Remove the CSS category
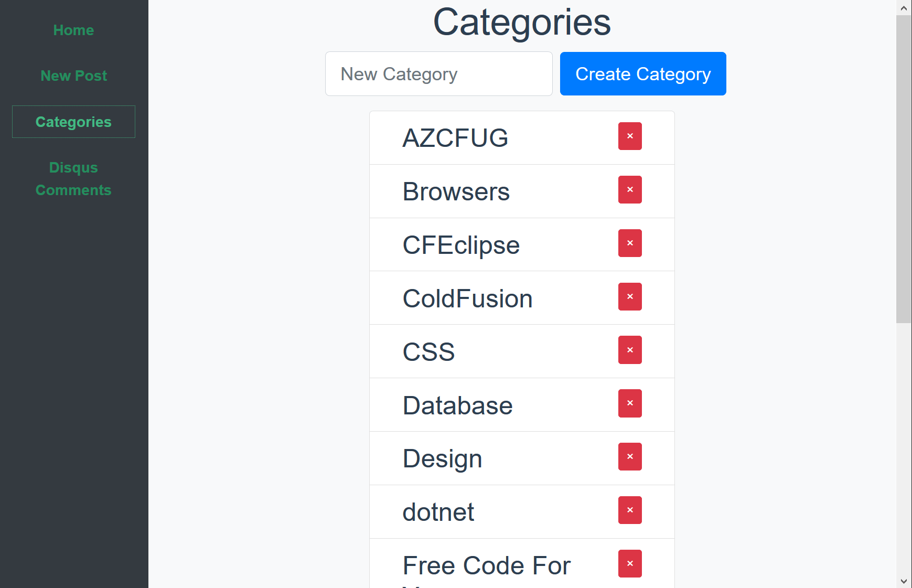Screen dimensions: 912x588 click(x=630, y=350)
